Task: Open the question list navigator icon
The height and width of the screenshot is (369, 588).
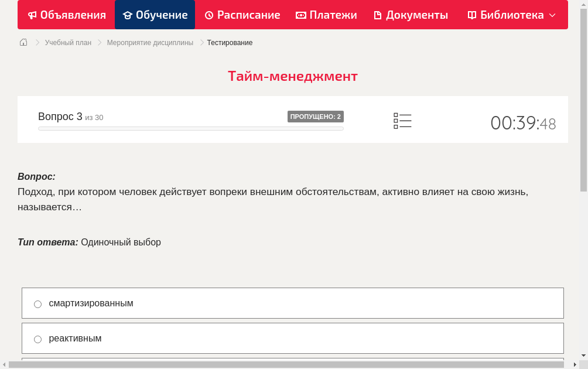Action: tap(402, 120)
